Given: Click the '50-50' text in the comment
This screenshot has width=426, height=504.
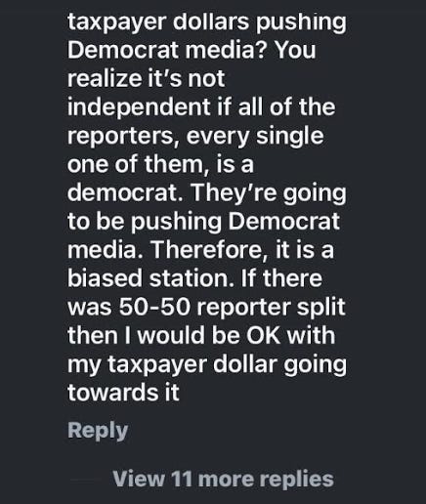Looking at the screenshot, I should 154,308.
